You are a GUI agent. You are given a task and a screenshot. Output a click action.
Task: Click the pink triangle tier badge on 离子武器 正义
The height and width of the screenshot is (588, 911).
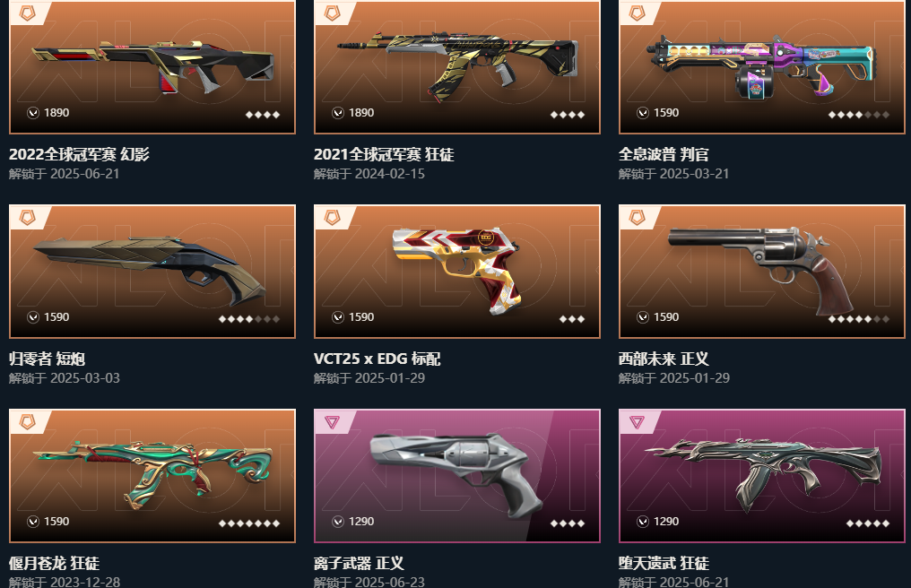pos(333,422)
